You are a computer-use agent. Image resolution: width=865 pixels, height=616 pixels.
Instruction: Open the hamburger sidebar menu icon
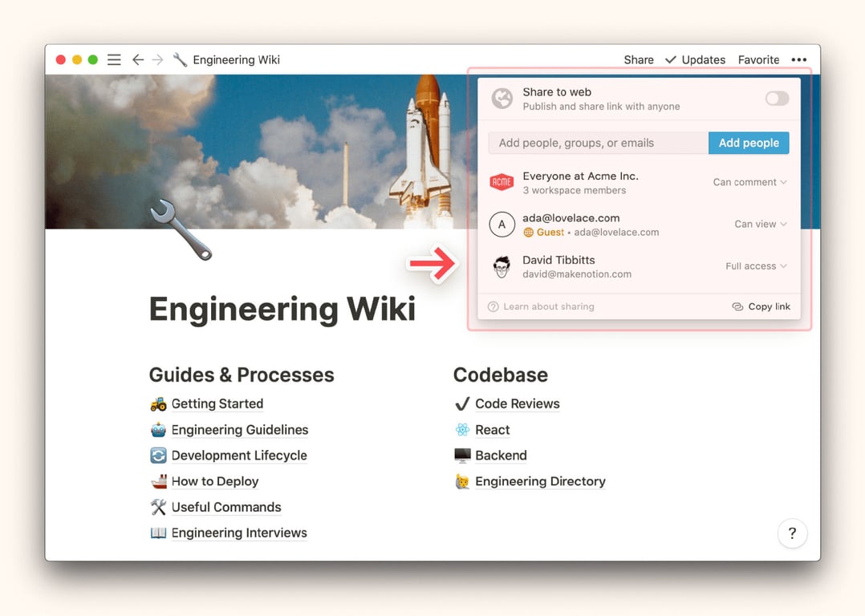pyautogui.click(x=114, y=60)
